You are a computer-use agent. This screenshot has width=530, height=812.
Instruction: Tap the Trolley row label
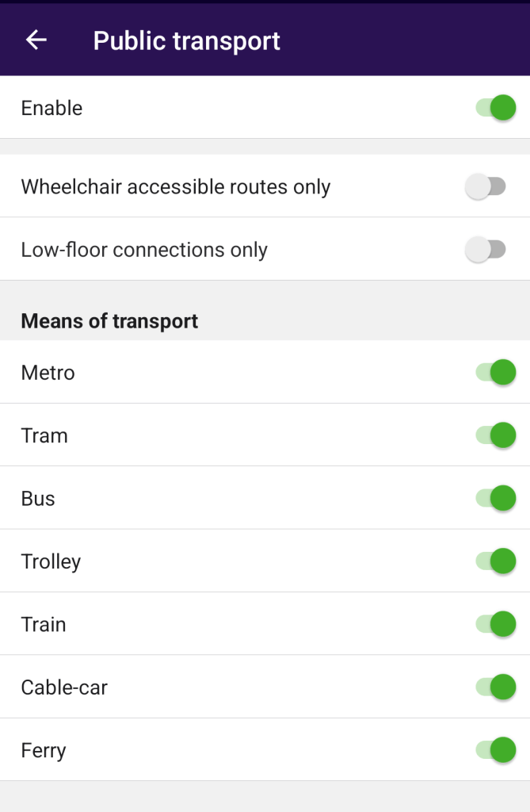[x=51, y=562]
